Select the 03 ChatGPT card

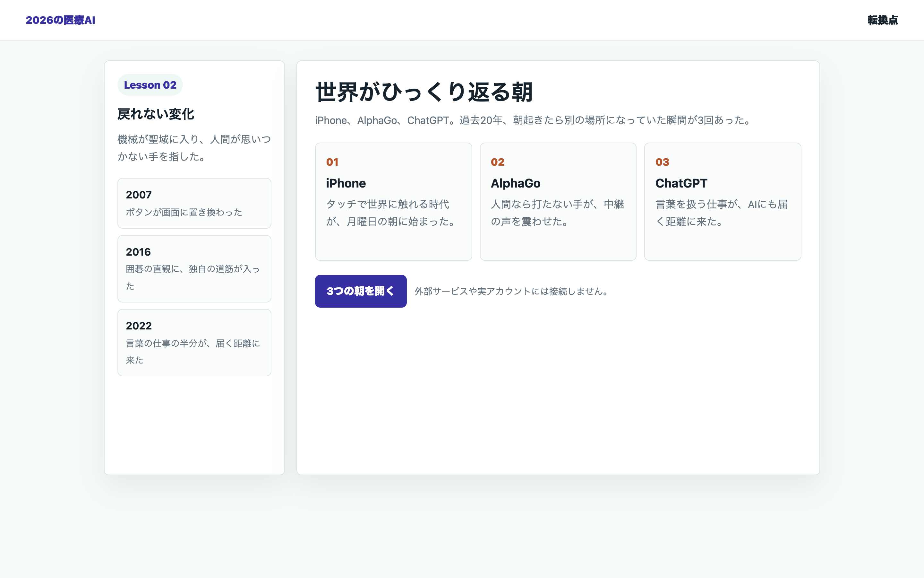click(723, 201)
